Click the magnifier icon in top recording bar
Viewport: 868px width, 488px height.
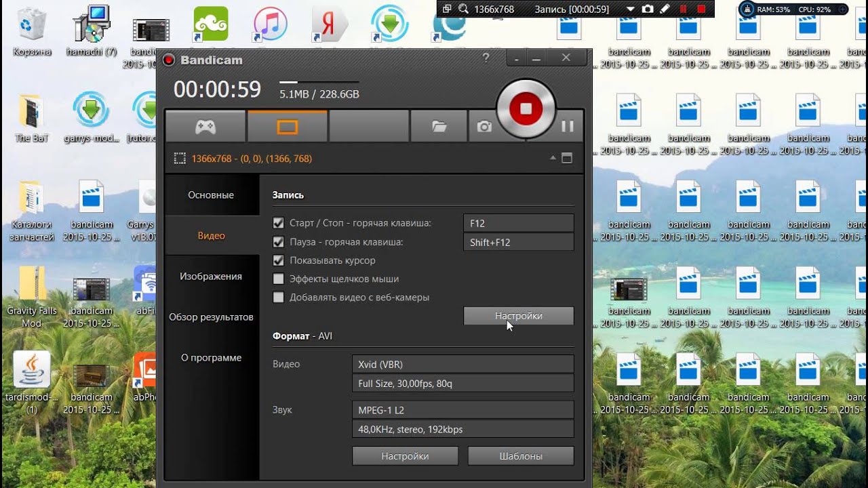pyautogui.click(x=464, y=9)
